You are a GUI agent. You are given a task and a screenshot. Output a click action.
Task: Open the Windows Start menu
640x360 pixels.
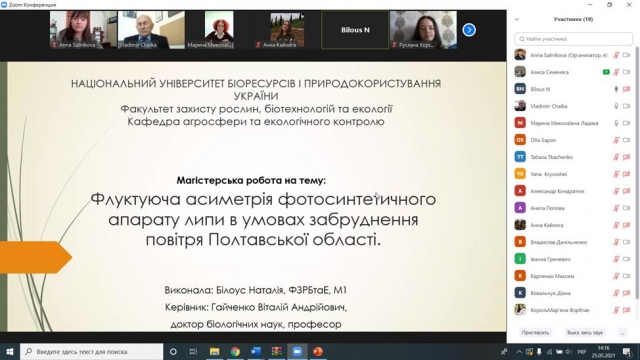coord(10,351)
